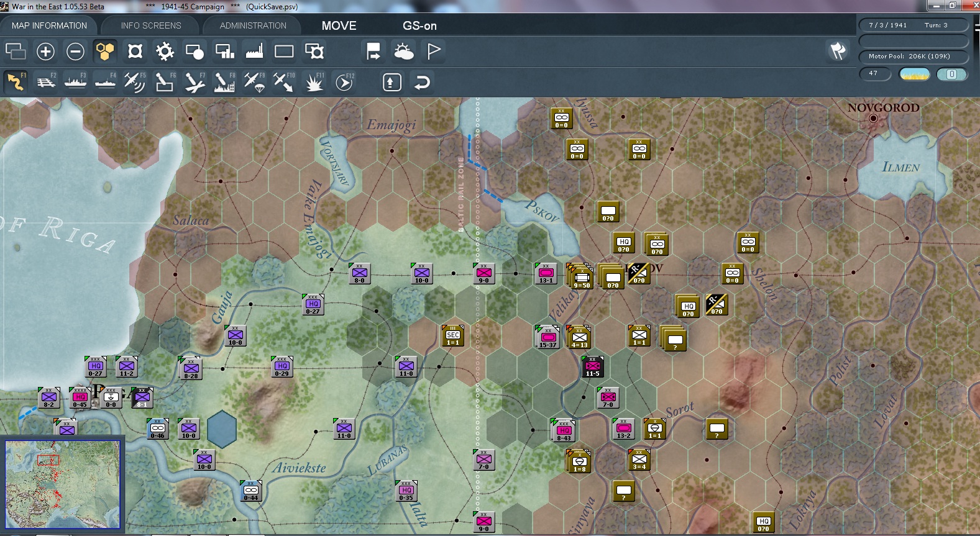Select the Soviet stack labeled 9=50
The height and width of the screenshot is (536, 980).
point(580,276)
